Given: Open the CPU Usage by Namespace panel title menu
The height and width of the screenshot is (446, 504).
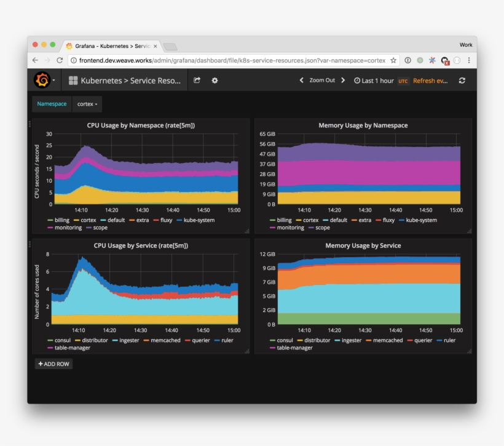Looking at the screenshot, I should [141, 125].
